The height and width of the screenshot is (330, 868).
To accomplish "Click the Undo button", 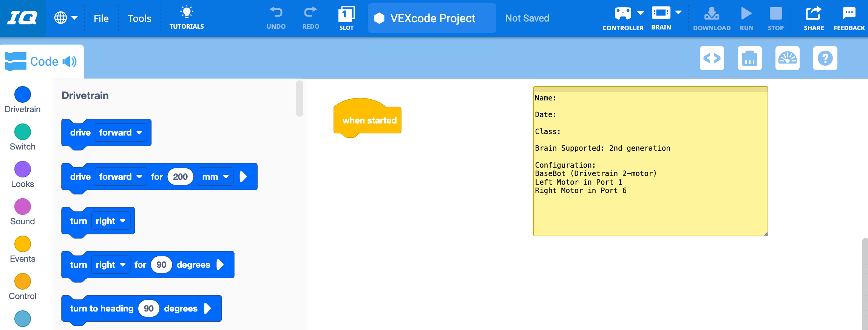I will click(x=276, y=18).
